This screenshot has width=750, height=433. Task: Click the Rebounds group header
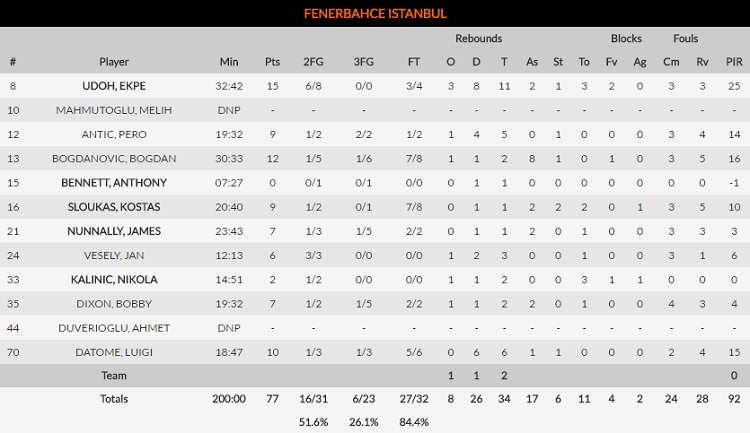click(x=478, y=38)
